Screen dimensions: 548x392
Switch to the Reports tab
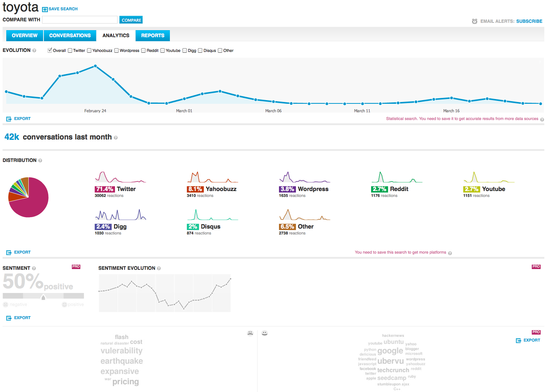(x=153, y=36)
